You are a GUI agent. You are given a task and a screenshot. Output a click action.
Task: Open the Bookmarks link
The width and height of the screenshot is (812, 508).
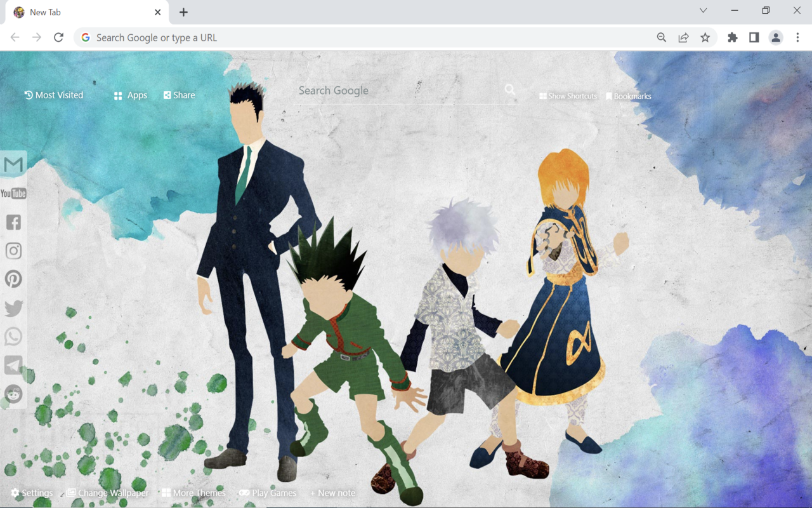coord(629,97)
